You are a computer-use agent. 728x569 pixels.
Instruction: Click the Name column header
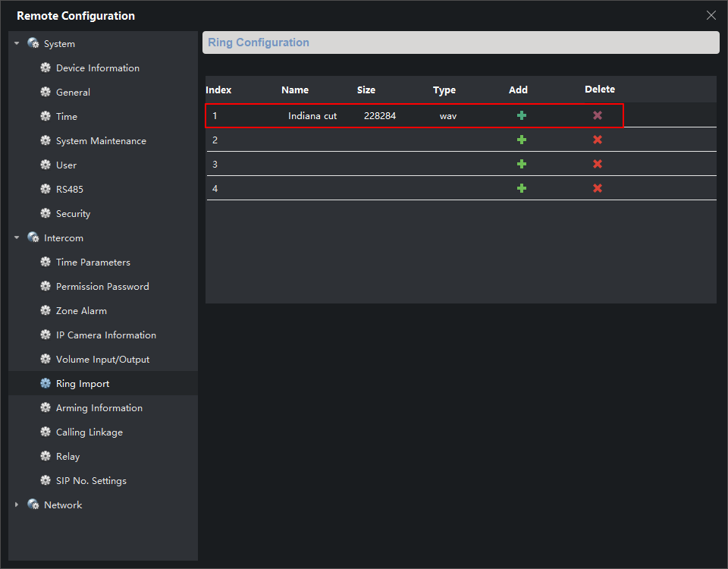(x=295, y=90)
